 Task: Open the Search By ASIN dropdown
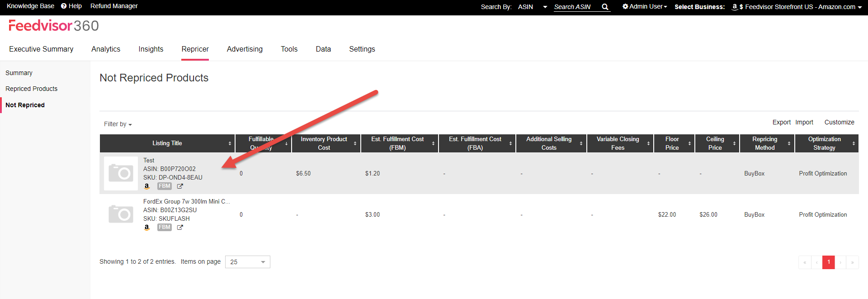click(x=533, y=7)
